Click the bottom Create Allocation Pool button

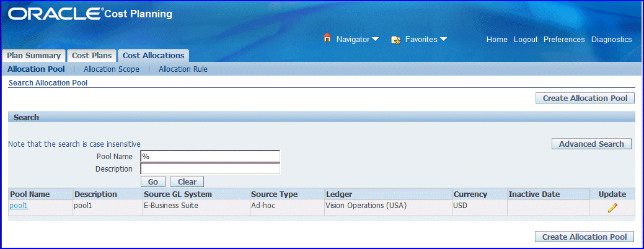584,237
